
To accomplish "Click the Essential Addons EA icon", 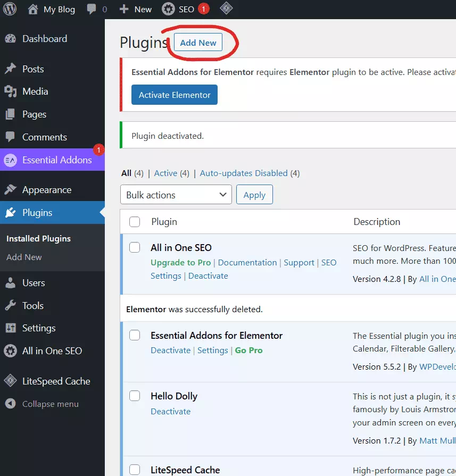I will (x=10, y=160).
